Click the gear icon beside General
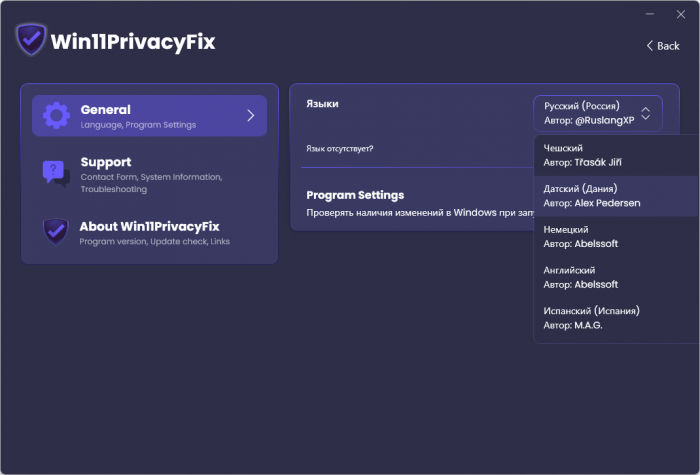The width and height of the screenshot is (700, 475). coord(55,115)
